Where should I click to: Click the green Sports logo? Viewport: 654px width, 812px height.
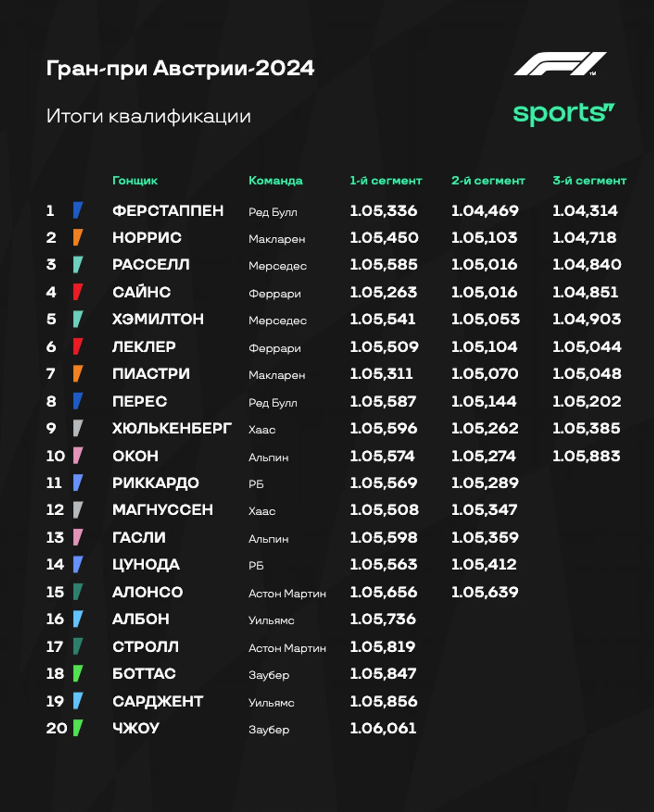564,114
